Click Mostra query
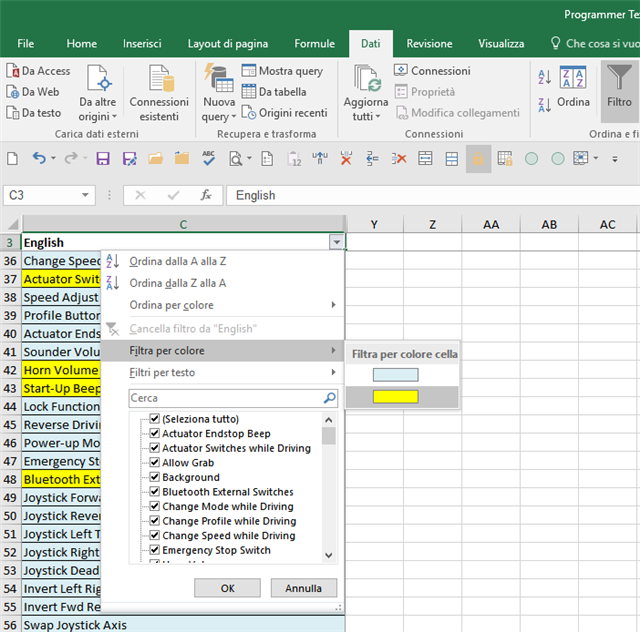 click(x=282, y=71)
